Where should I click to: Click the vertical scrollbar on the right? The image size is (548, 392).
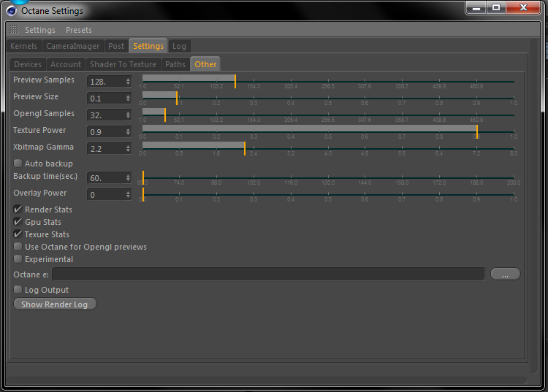pos(533,206)
